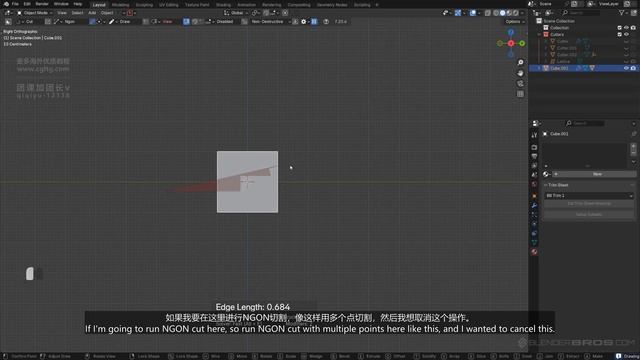Switch to the Texture Paint workspace tab
Viewport: 640px width, 360px height.
(197, 5)
